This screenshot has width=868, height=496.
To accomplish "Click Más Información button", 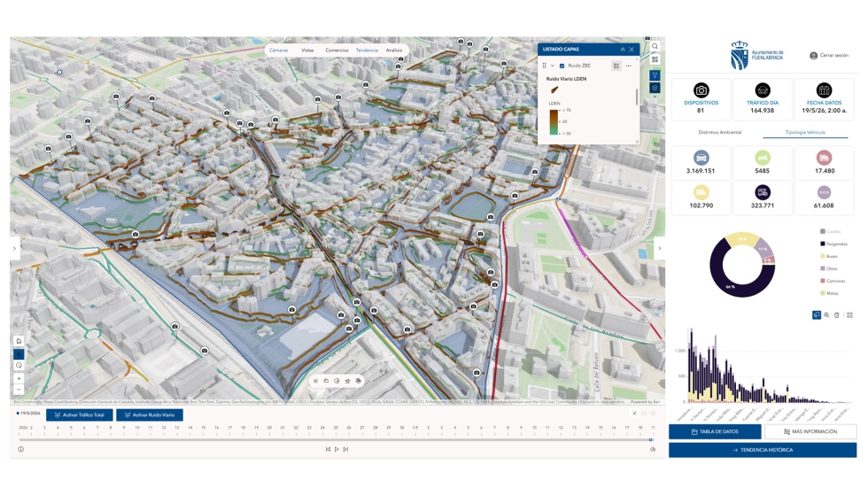I will tap(810, 431).
